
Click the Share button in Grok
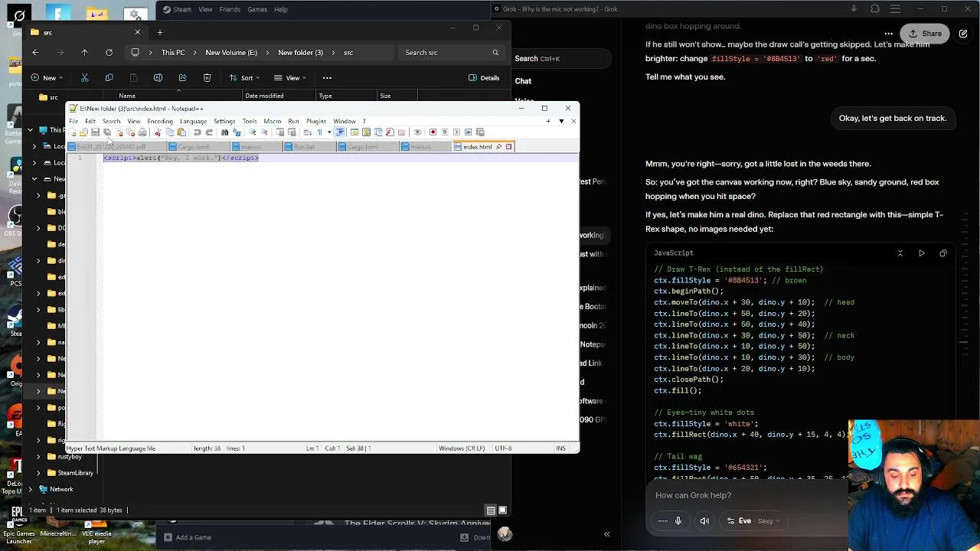click(924, 34)
